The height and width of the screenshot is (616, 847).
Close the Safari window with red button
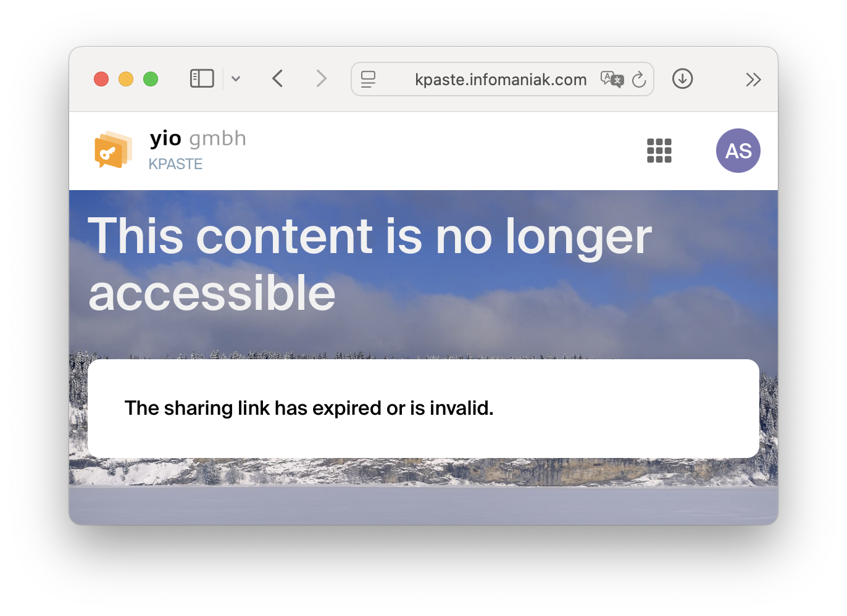click(101, 79)
